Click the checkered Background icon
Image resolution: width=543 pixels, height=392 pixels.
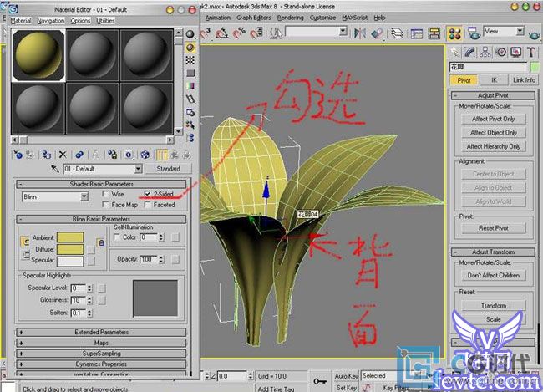(x=190, y=60)
